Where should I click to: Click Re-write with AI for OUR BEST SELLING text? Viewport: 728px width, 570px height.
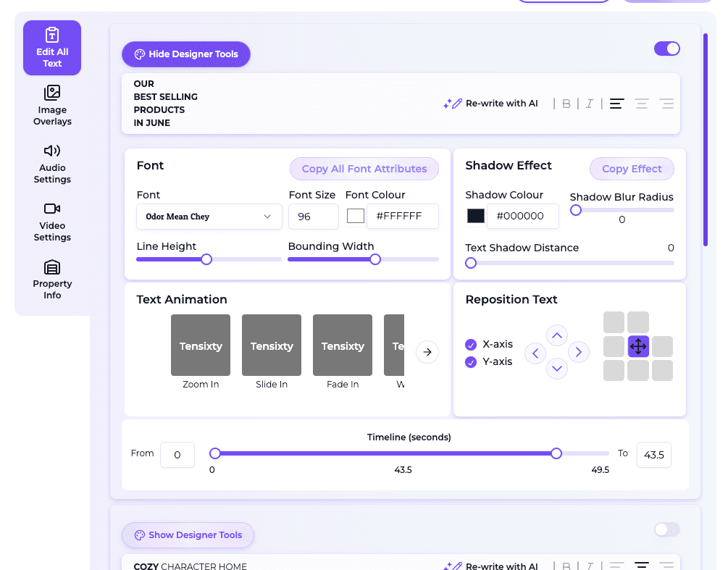pyautogui.click(x=490, y=104)
